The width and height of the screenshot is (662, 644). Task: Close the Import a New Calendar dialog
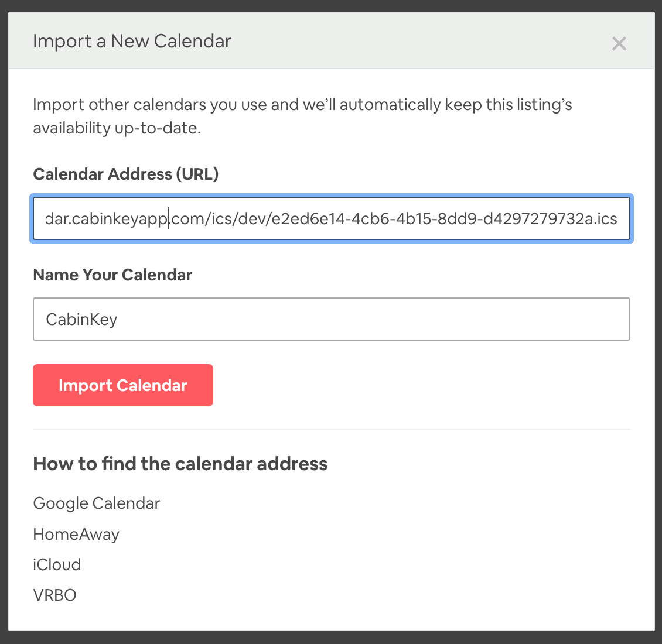click(x=619, y=43)
